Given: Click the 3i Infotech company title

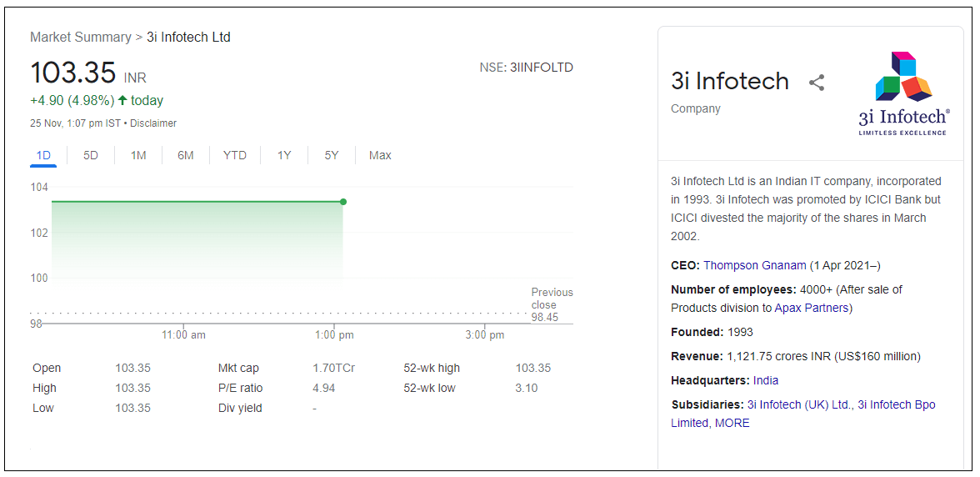Looking at the screenshot, I should (x=730, y=81).
